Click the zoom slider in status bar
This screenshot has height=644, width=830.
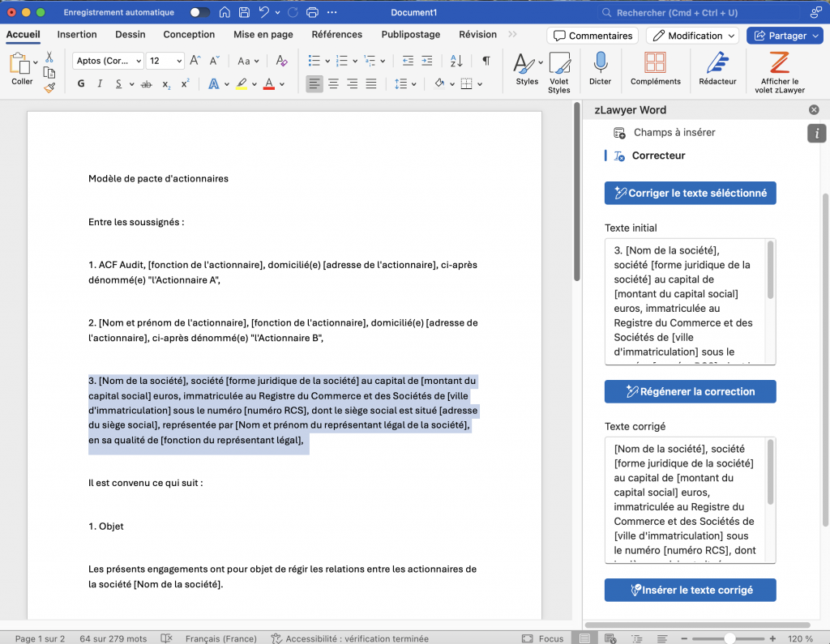pyautogui.click(x=729, y=638)
